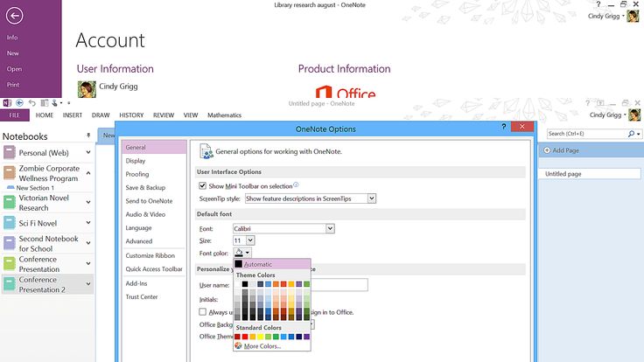644x362 pixels.
Task: Choose Automatic font color
Action: [272, 264]
